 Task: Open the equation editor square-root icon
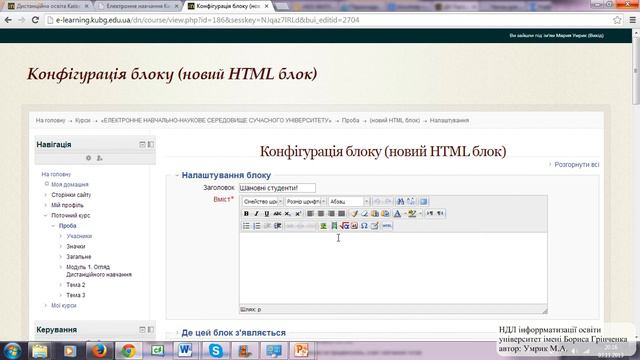(x=344, y=226)
